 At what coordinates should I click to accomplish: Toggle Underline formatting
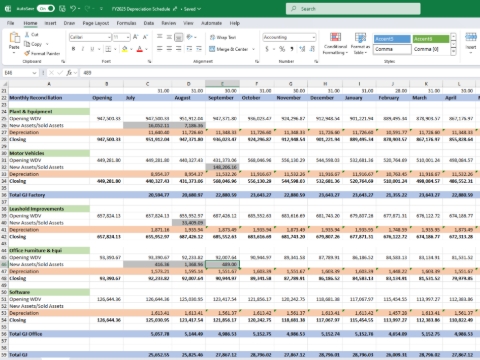tap(92, 49)
